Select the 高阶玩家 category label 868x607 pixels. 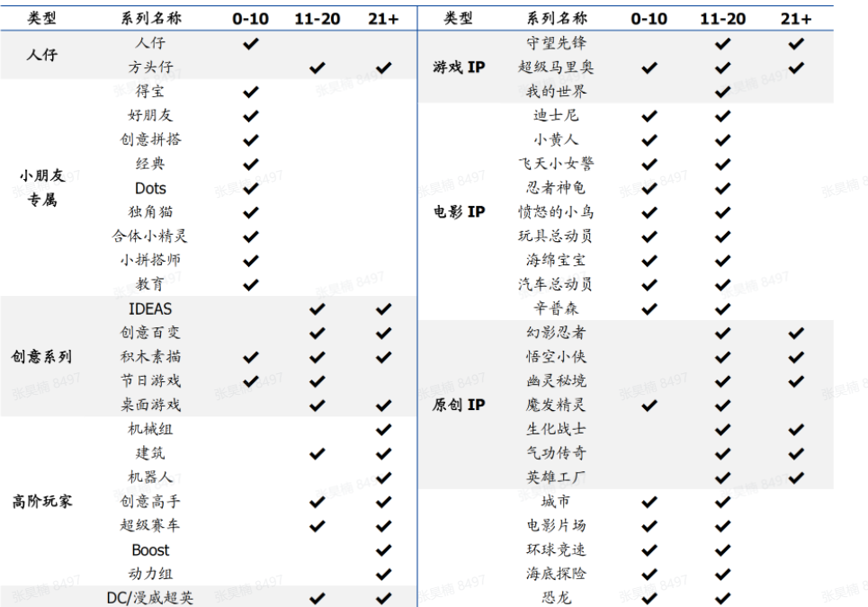[x=42, y=502]
